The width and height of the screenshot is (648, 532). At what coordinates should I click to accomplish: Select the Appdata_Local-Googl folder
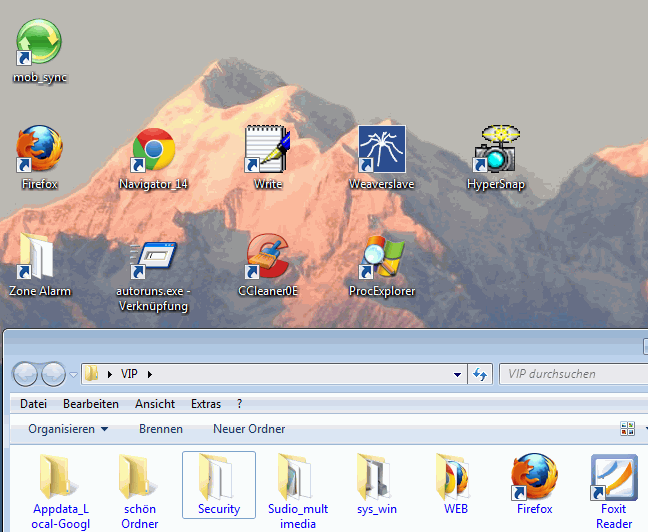tap(60, 491)
